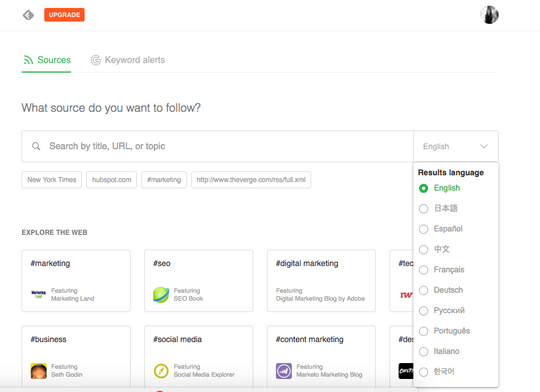Switch to the Keyword alerts tab
The height and width of the screenshot is (392, 540).
128,60
